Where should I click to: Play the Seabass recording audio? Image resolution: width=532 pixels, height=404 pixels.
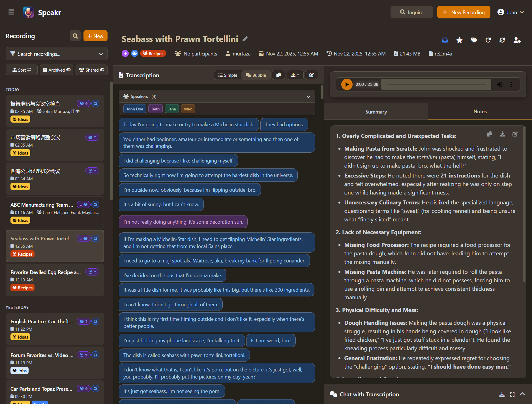[346, 84]
